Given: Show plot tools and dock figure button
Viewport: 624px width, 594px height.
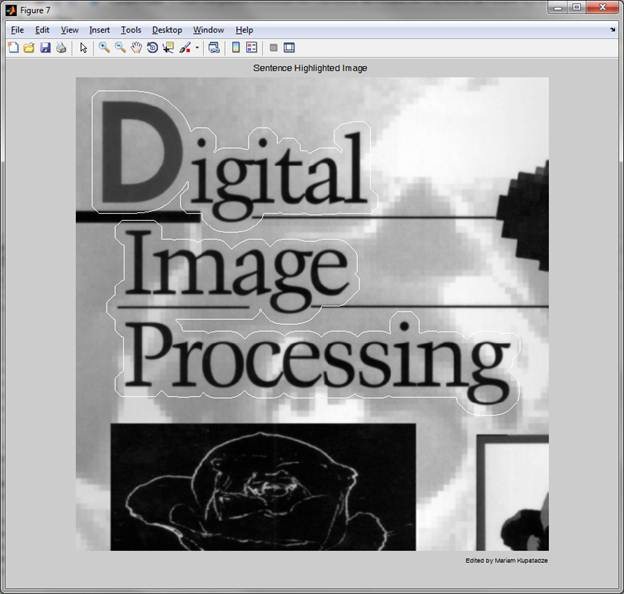Looking at the screenshot, I should tap(289, 47).
